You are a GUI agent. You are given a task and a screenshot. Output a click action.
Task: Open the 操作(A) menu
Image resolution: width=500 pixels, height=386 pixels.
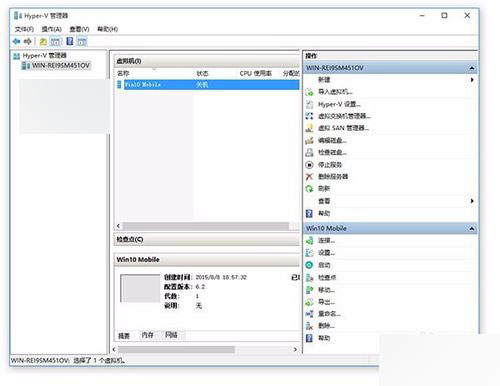(x=51, y=29)
